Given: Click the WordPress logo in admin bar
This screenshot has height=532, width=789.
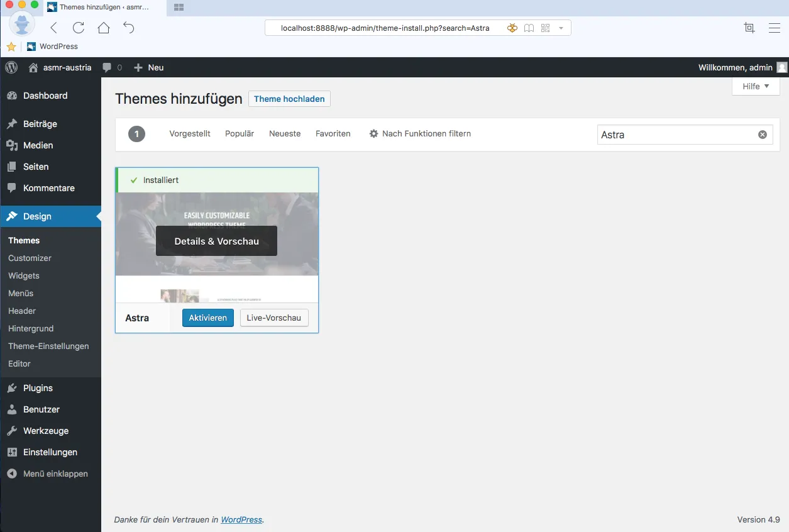Looking at the screenshot, I should (11, 67).
